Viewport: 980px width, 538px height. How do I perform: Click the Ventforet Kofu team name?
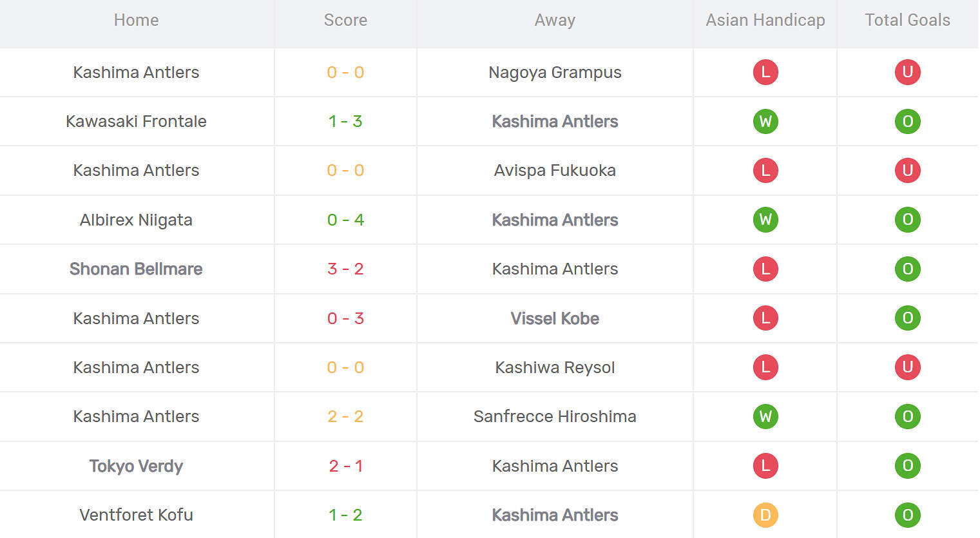[x=136, y=515]
